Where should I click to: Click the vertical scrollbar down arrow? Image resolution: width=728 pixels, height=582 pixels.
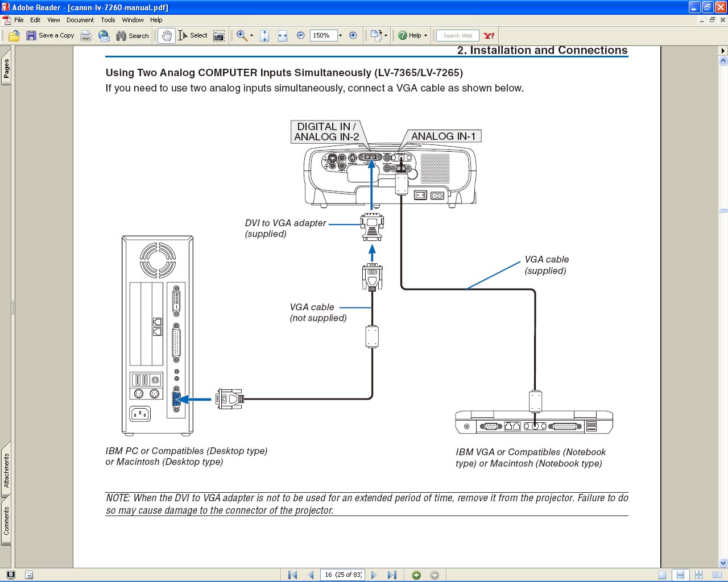tap(723, 563)
